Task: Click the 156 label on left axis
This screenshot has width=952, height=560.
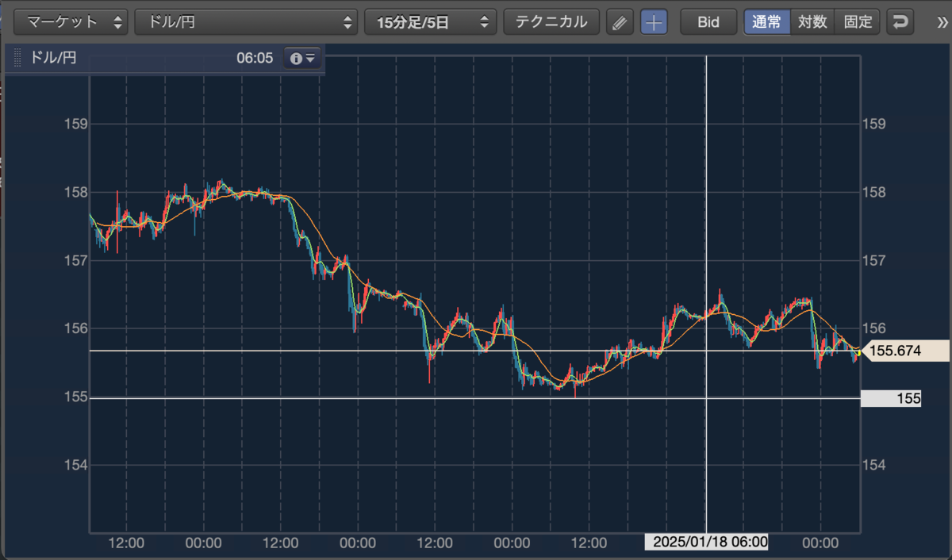Action: click(75, 328)
